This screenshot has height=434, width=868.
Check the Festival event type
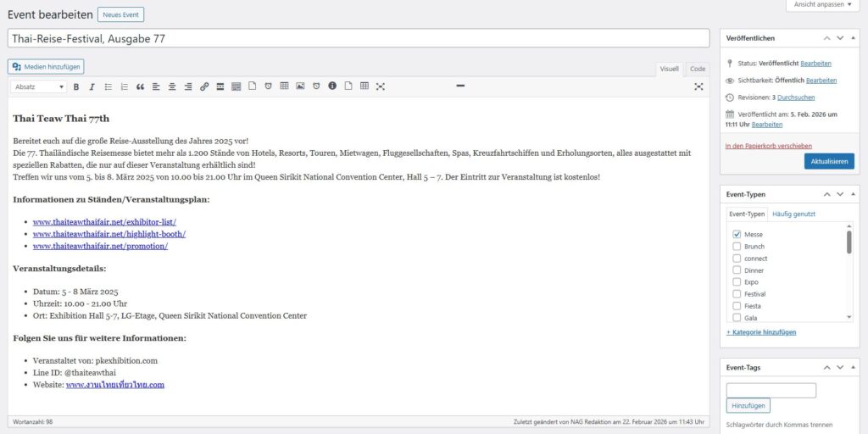coord(737,294)
